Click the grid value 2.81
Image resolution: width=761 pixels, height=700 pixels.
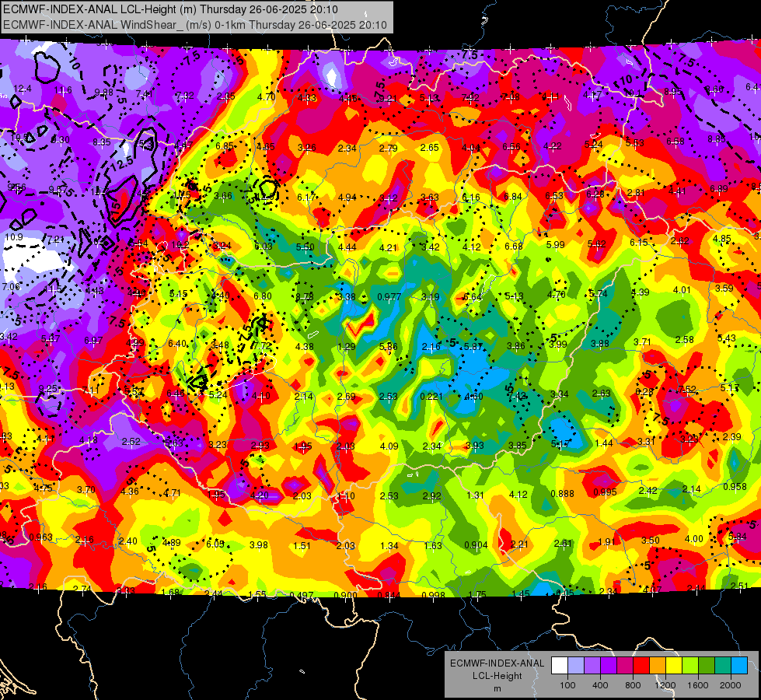click(635, 193)
